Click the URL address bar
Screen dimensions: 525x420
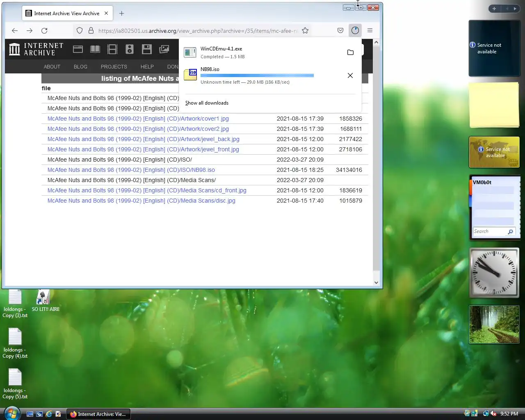tap(199, 30)
